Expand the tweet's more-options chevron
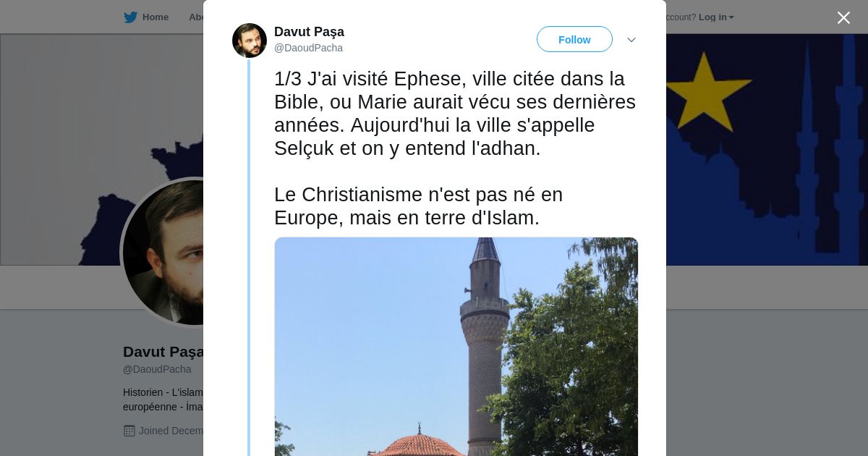This screenshot has height=456, width=868. point(631,40)
